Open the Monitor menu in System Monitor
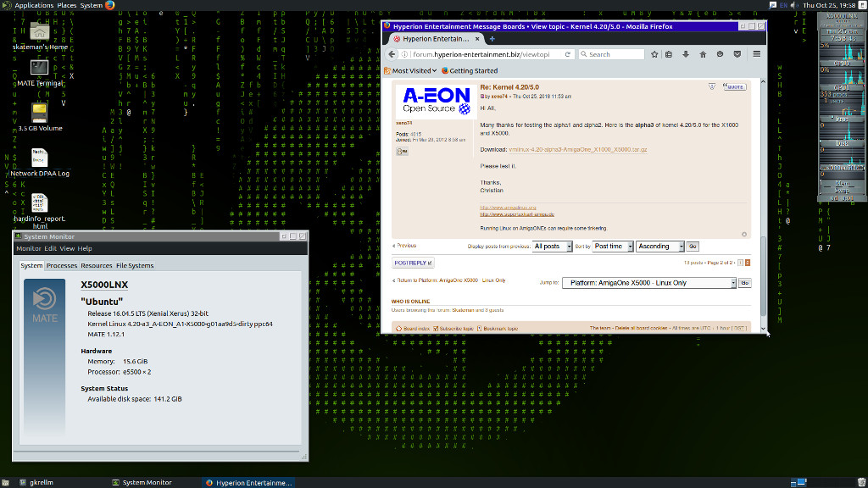 (28, 248)
